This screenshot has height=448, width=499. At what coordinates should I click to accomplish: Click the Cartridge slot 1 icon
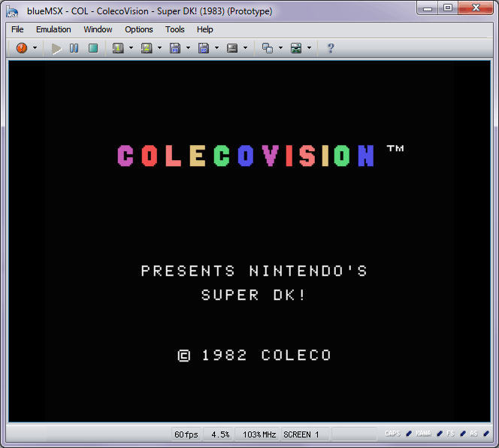(x=118, y=48)
